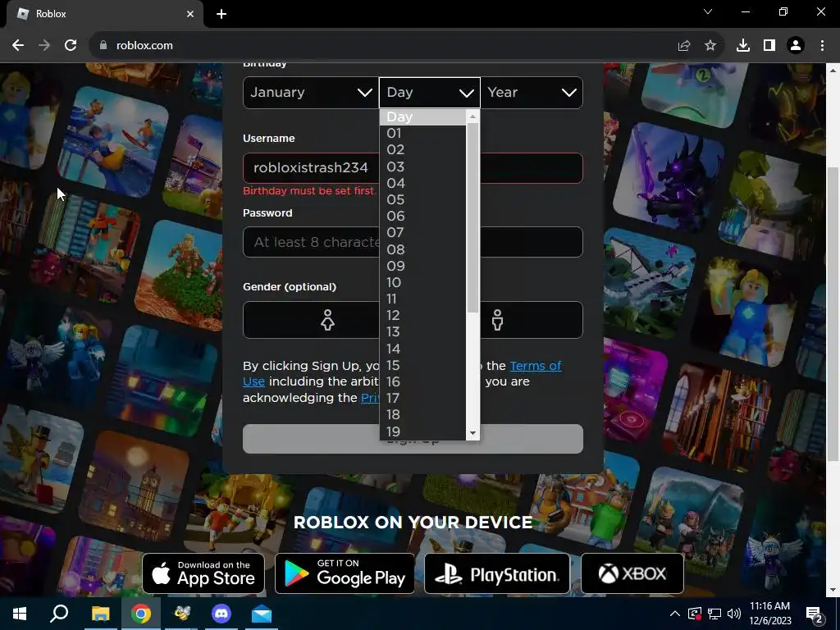Click the PlayStation badge

tap(497, 573)
